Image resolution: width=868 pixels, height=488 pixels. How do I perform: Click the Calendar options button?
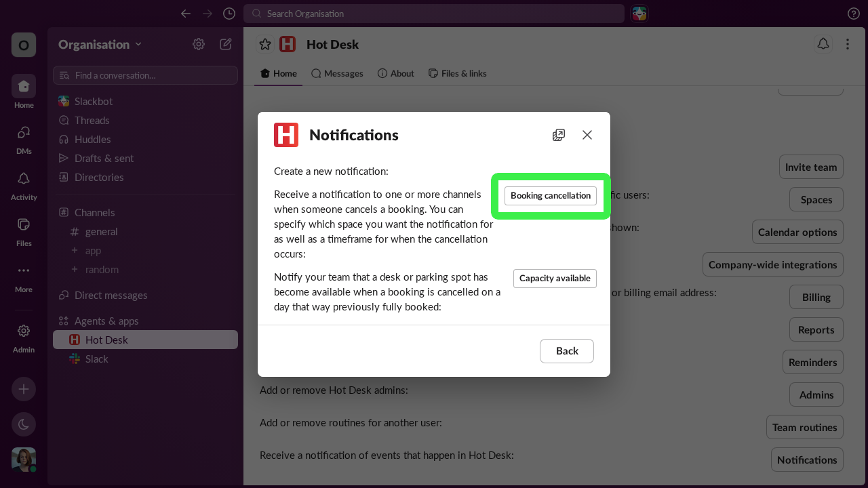tap(797, 232)
